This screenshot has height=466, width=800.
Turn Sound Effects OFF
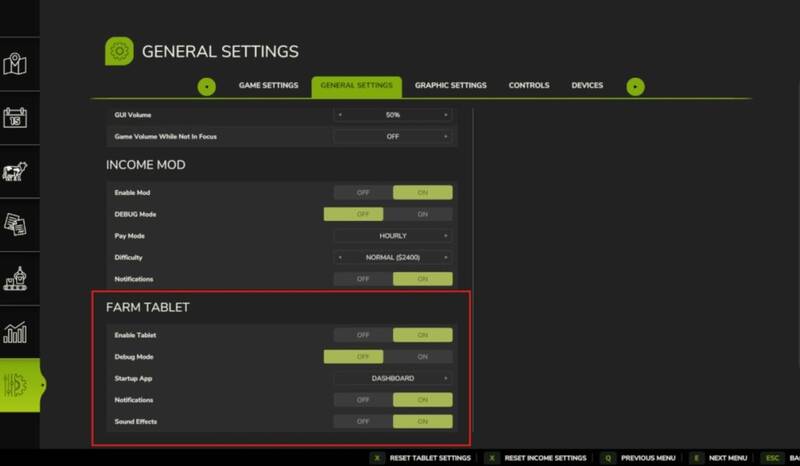(x=362, y=422)
